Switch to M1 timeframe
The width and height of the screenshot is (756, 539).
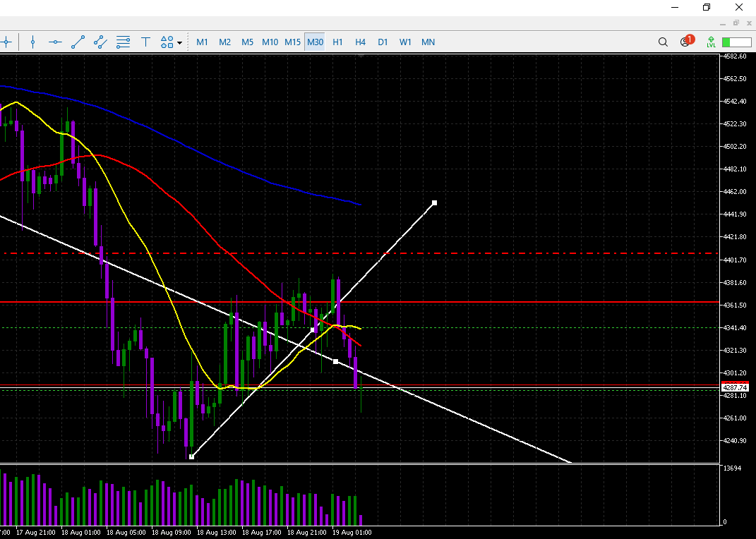[x=203, y=42]
